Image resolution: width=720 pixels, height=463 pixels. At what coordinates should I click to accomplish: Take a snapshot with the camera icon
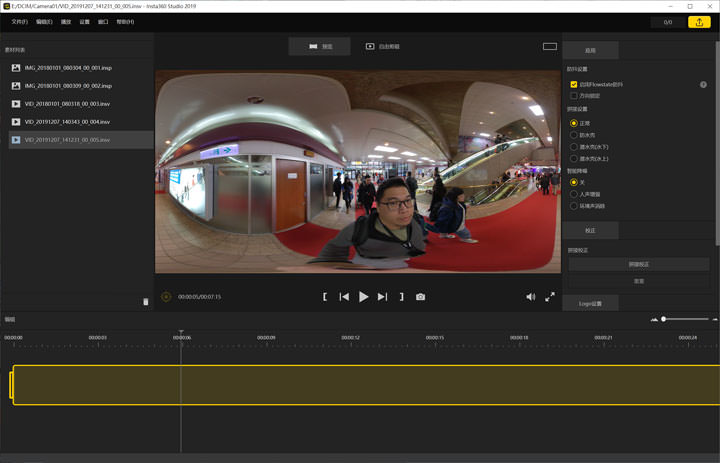tap(421, 297)
